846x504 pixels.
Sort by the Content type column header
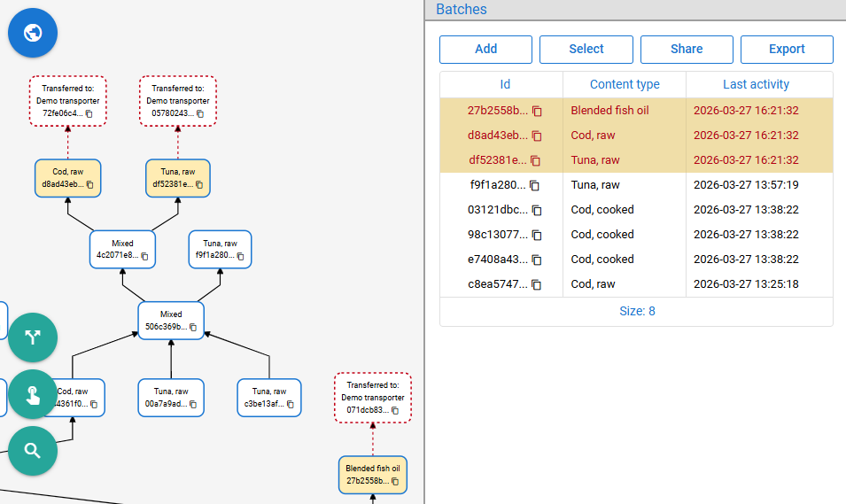click(625, 84)
